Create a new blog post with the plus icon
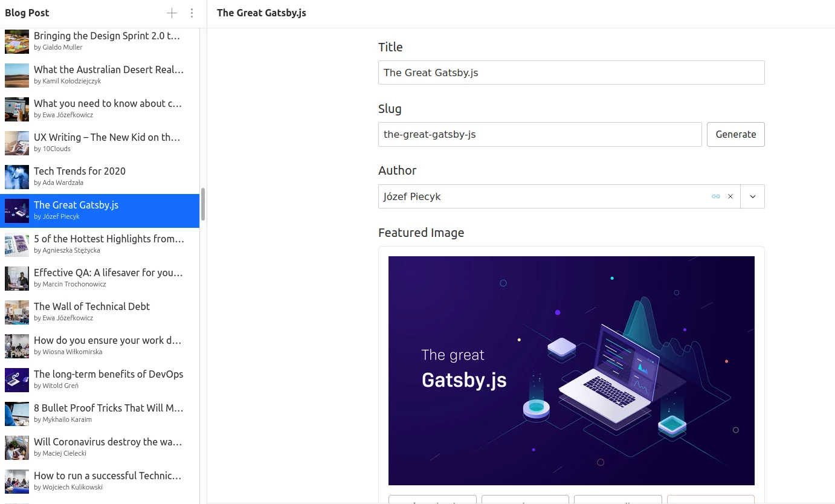Viewport: 835px width, 504px height. [x=172, y=13]
